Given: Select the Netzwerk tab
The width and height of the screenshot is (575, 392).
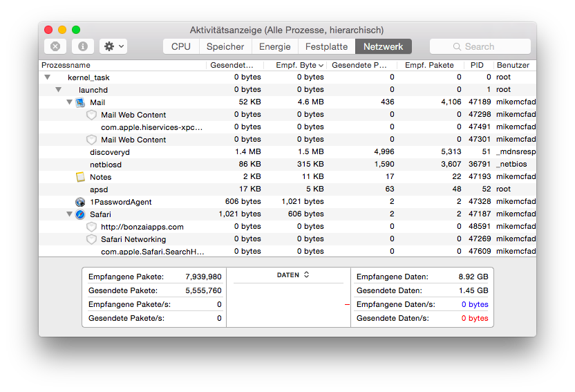Looking at the screenshot, I should [x=383, y=46].
